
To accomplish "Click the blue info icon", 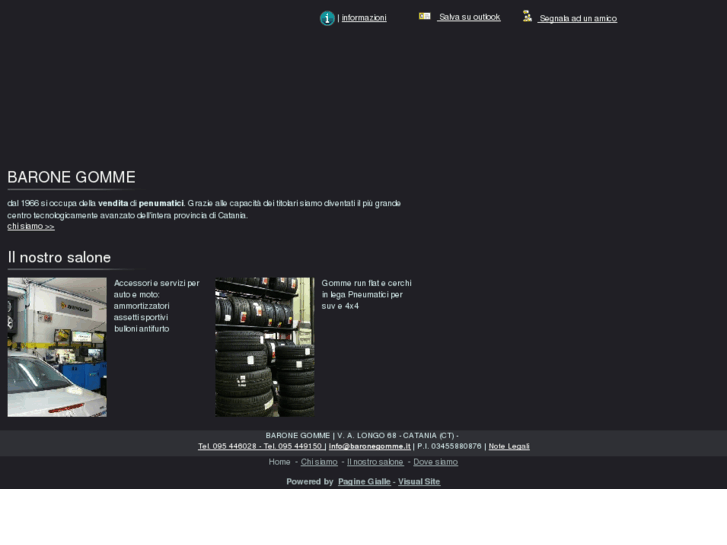I will click(327, 18).
